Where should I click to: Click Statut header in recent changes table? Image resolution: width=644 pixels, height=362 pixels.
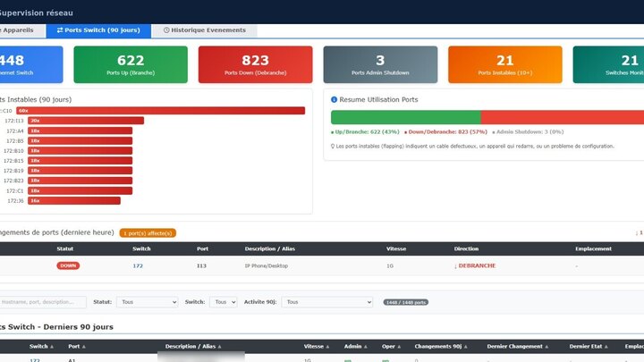click(x=65, y=248)
